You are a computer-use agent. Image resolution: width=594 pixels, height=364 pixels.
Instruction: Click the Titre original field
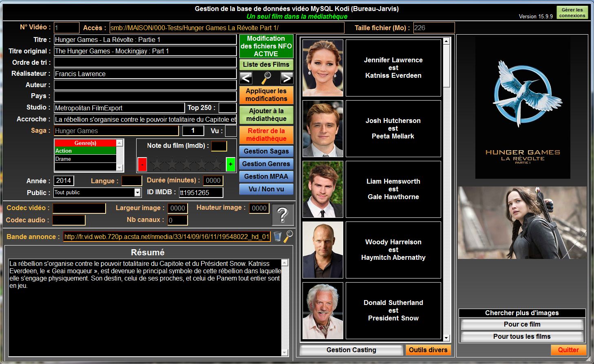pyautogui.click(x=145, y=51)
